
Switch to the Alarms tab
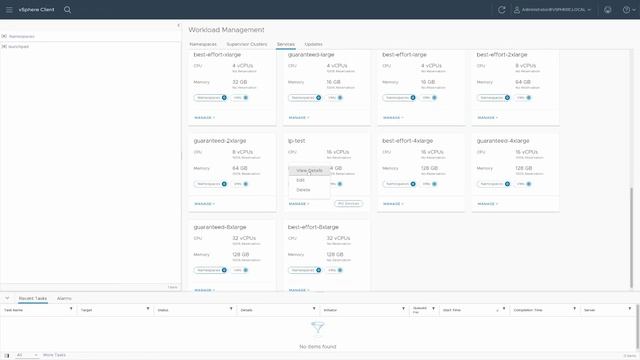(x=64, y=299)
